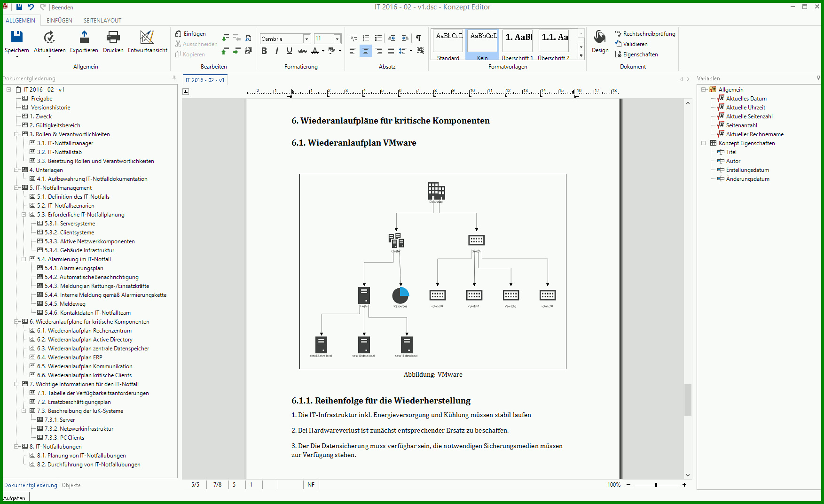
Task: Apply bullet list formatting
Action: 378,38
